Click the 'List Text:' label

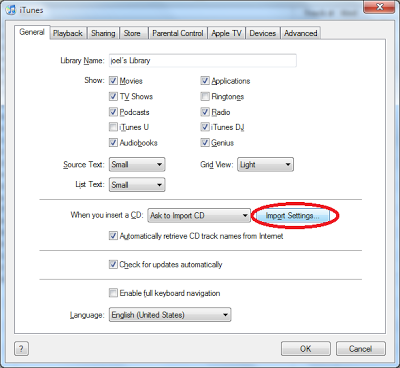(90, 184)
